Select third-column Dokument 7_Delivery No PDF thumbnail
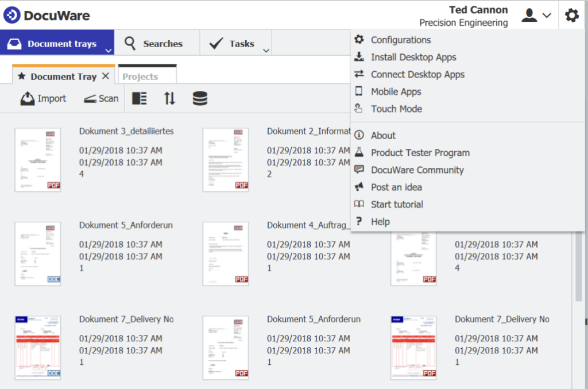 [x=413, y=348]
